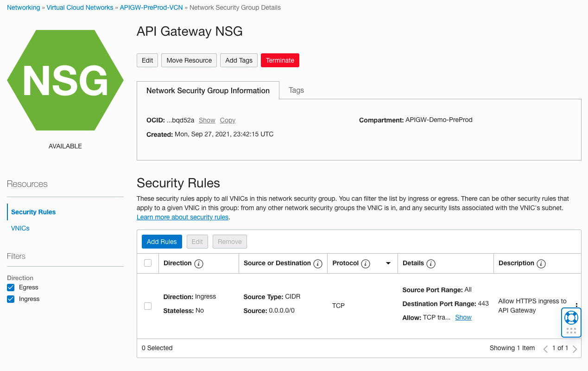Open Learn more about security rules
588x371 pixels.
click(x=182, y=217)
